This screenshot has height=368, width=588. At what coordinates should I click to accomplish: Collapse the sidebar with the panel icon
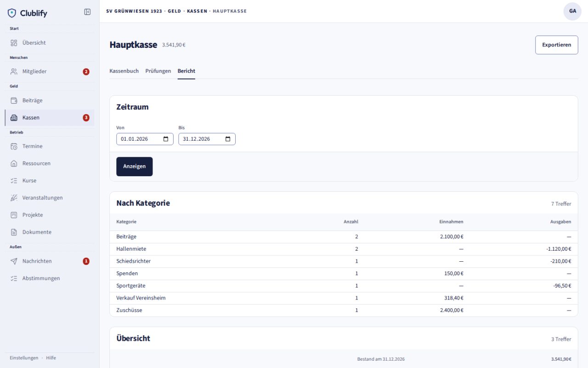click(x=87, y=12)
